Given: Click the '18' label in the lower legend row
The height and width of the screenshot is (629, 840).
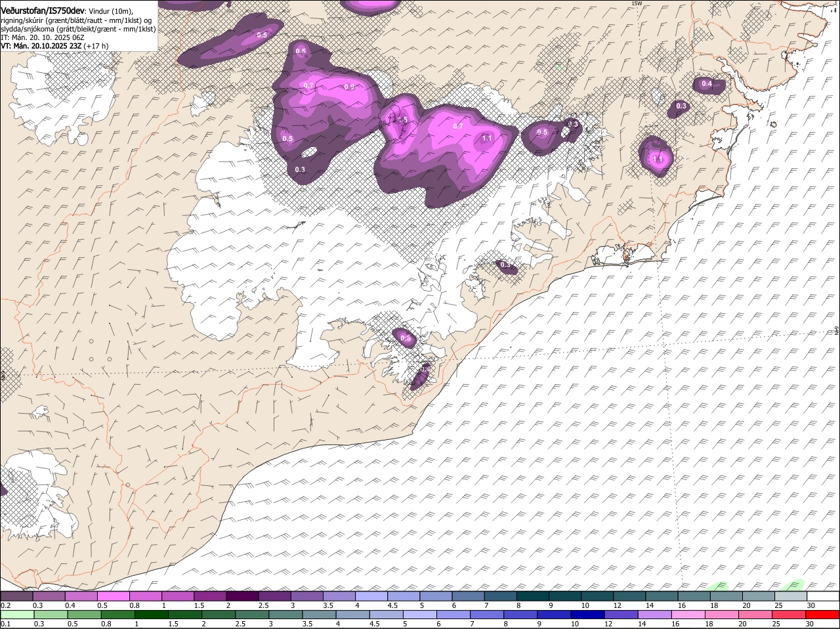Looking at the screenshot, I should tap(709, 624).
